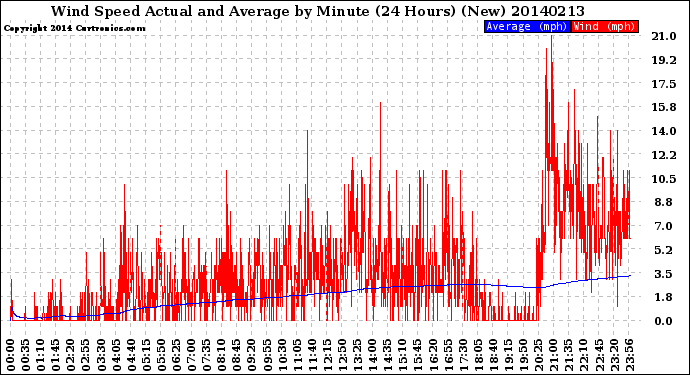Click the x-axis time label 07:00
Viewport: 690px width, 375px height.
pos(191,355)
